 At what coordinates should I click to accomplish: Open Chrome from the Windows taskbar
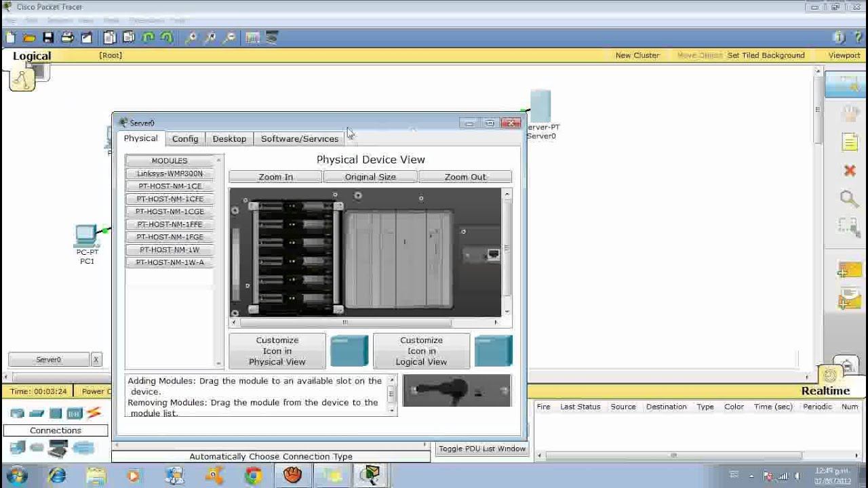click(254, 476)
